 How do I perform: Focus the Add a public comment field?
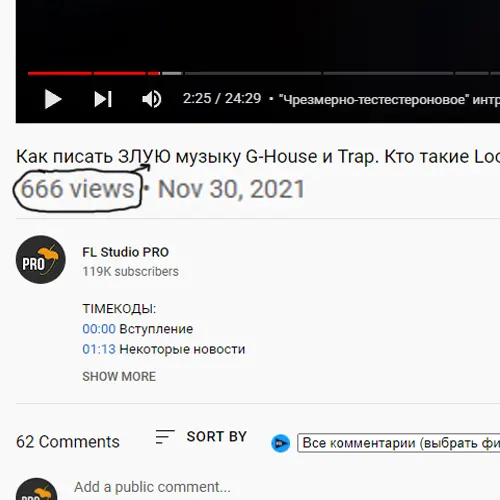(x=152, y=487)
